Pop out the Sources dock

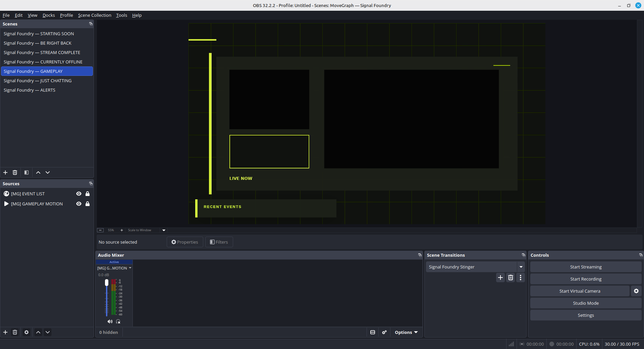[x=91, y=184]
